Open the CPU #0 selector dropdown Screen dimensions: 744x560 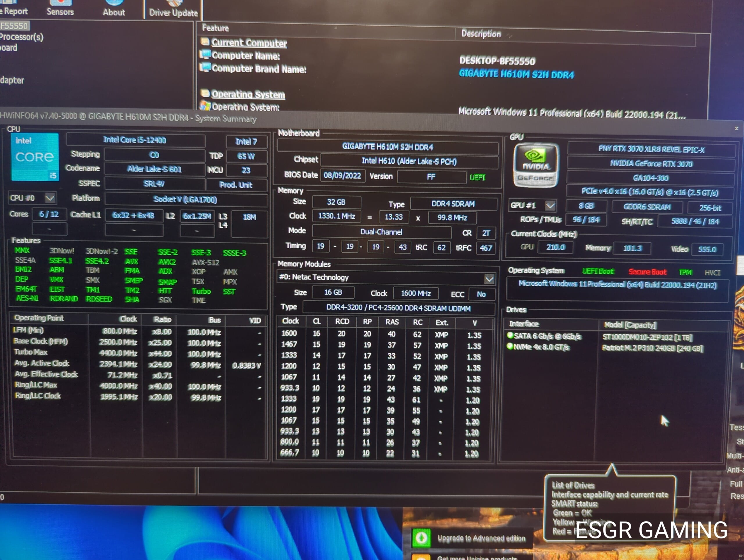tap(50, 198)
